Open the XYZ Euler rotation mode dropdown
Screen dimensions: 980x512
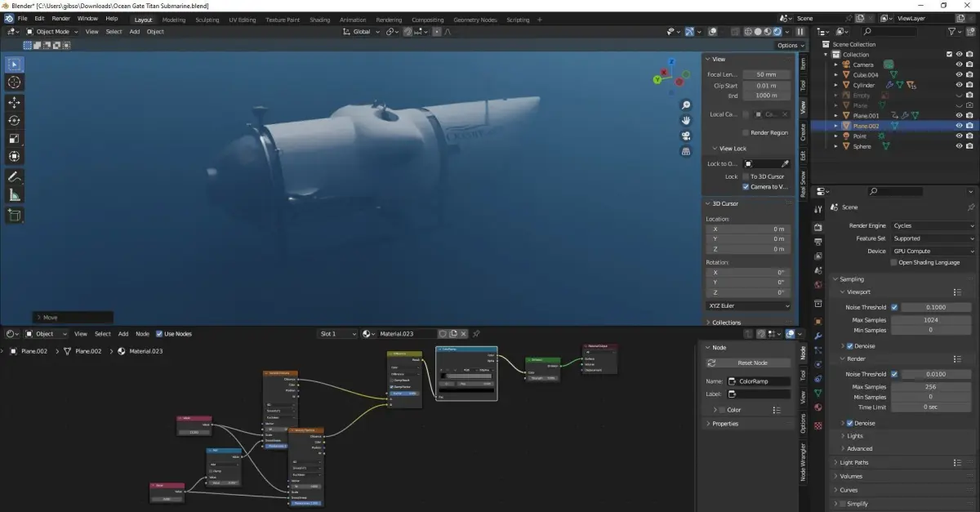pyautogui.click(x=749, y=306)
